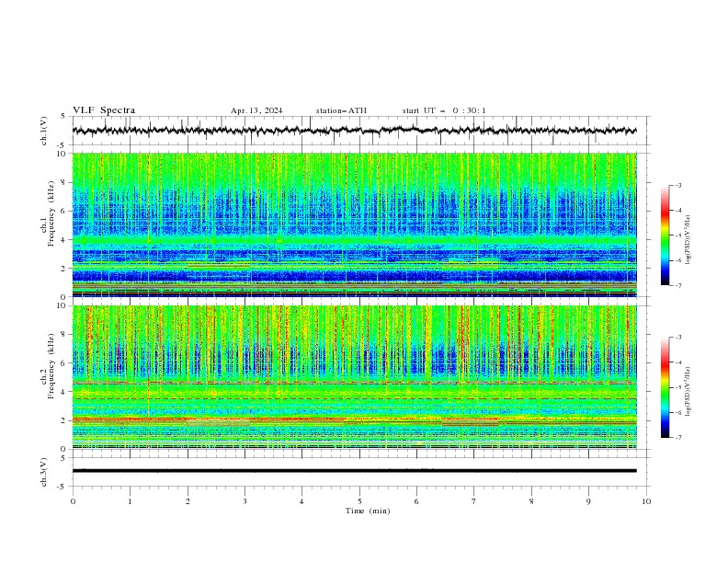Click the date text "Apr. 13, 2024"
Screen dimensions: 728x563
tap(256, 110)
